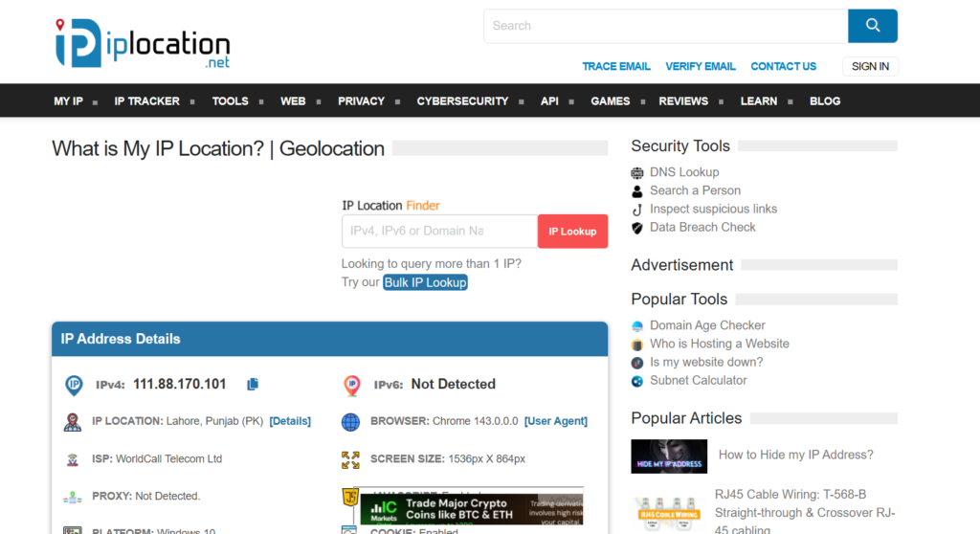Image resolution: width=980 pixels, height=534 pixels.
Task: Expand the IP TRACKER menu
Action: click(x=146, y=101)
